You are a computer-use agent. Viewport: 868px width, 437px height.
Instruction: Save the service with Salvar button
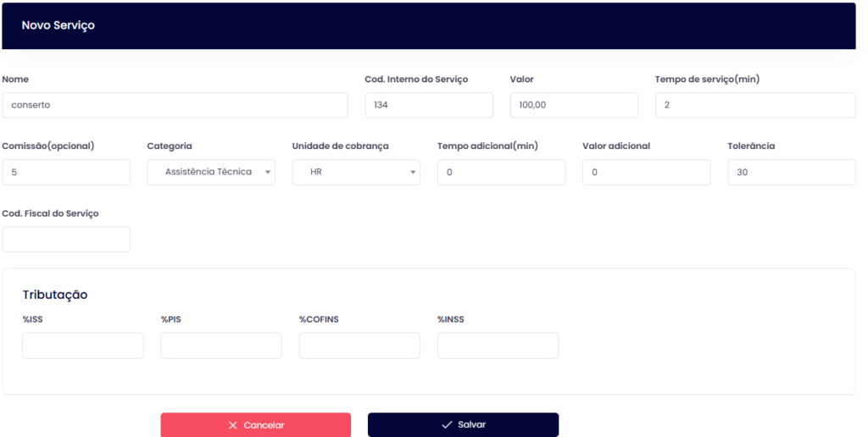464,425
